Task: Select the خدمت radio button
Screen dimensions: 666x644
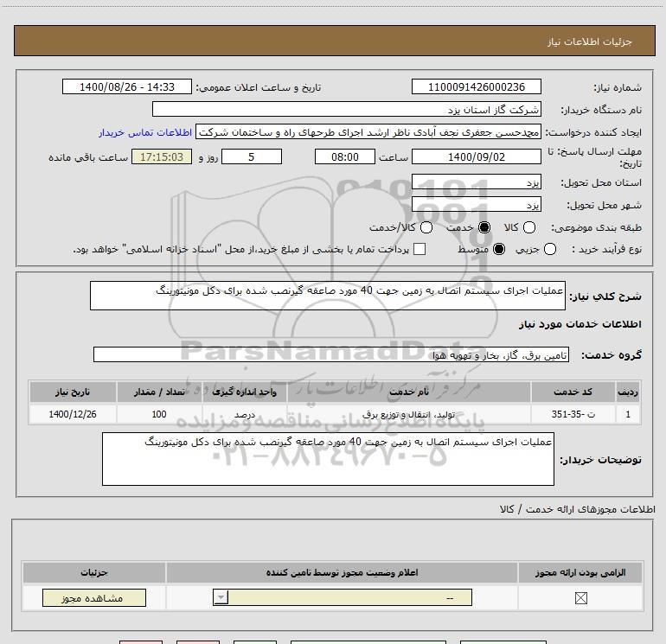Action: [x=484, y=227]
